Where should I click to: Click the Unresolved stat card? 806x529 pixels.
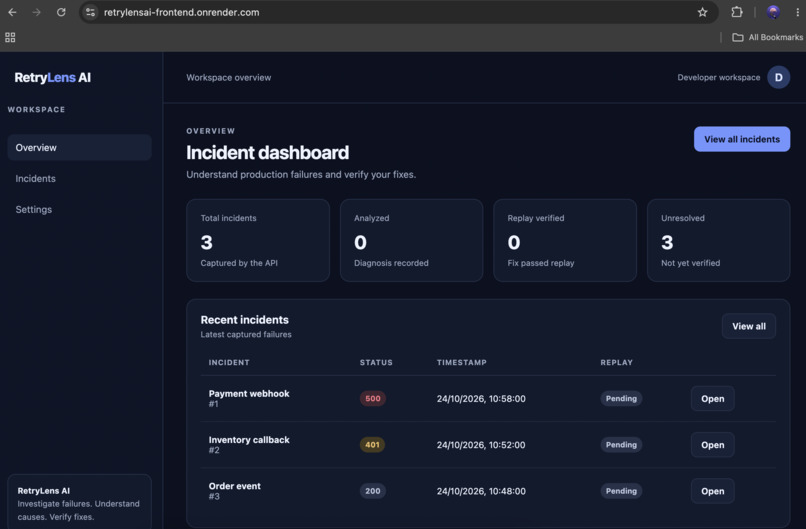tap(718, 241)
